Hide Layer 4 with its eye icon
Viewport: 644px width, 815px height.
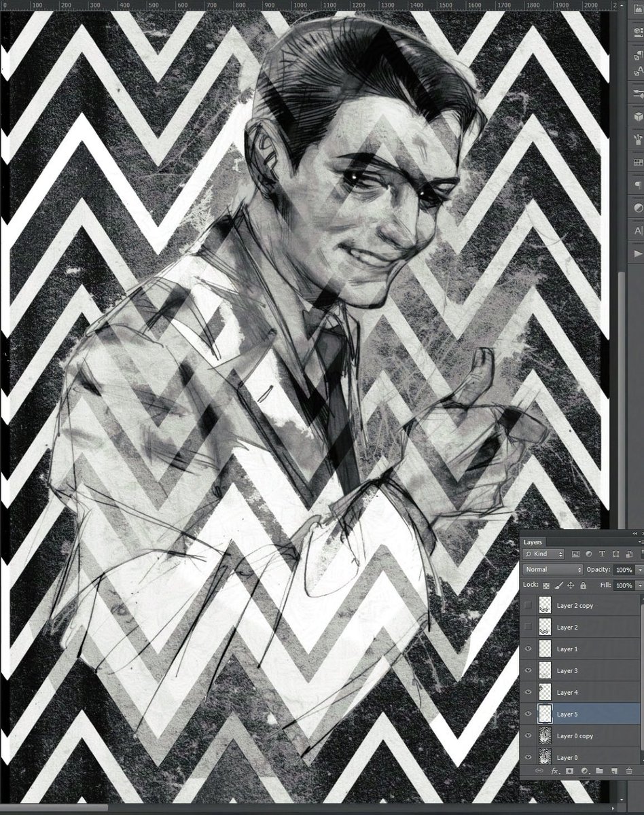529,692
